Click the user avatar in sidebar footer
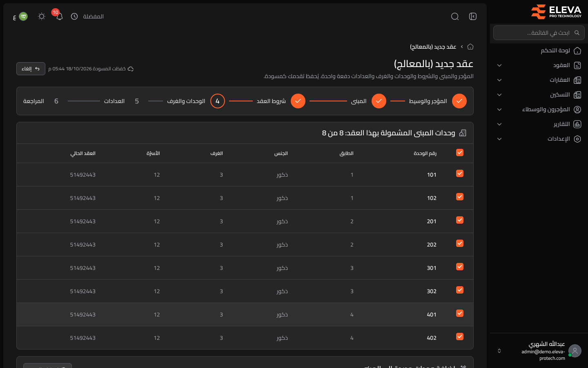This screenshot has height=368, width=588. coord(575,351)
